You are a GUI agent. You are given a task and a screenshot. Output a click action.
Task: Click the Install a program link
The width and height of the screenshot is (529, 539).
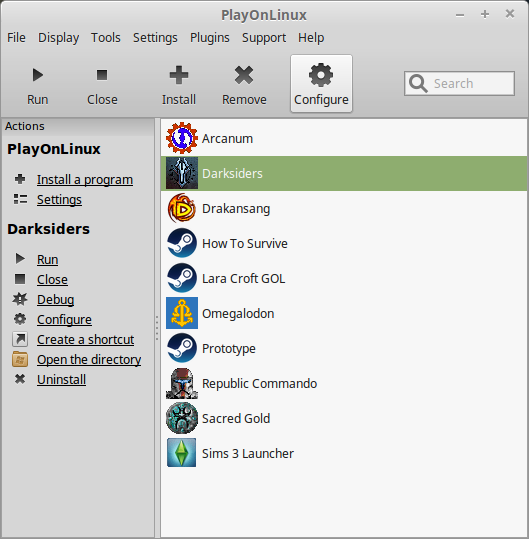coord(85,179)
